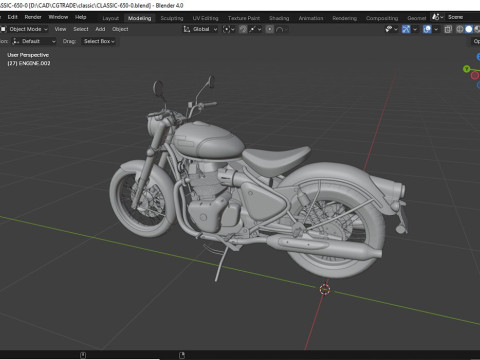This screenshot has height=360, width=480.
Task: Switch to the Rendering workspace tab
Action: 345,18
